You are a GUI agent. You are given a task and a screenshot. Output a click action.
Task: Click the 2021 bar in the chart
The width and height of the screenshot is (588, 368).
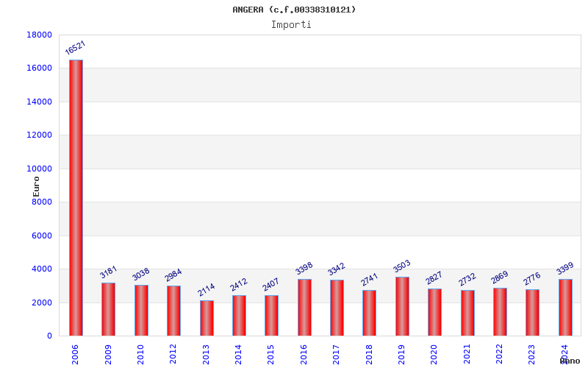click(467, 313)
